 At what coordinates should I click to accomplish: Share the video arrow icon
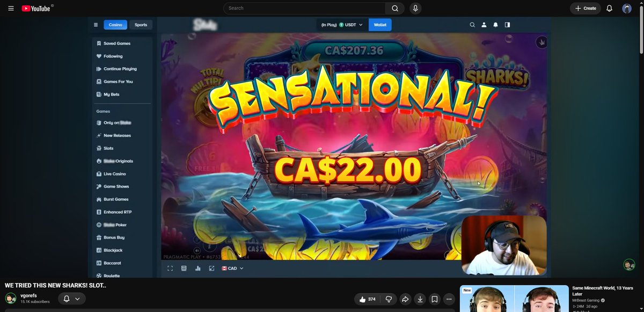[x=406, y=299]
